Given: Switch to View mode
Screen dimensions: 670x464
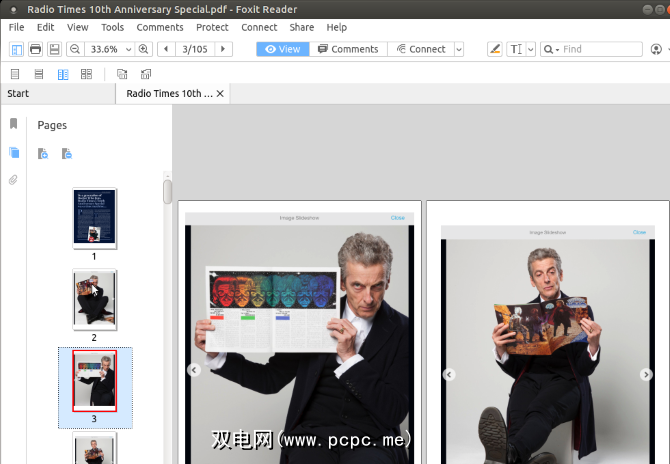Looking at the screenshot, I should click(x=282, y=49).
